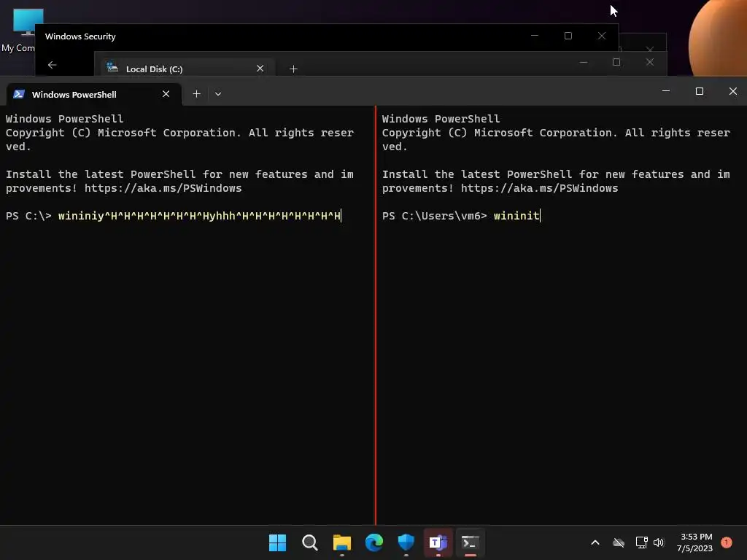Minimize the Windows Terminal window
Viewport: 747px width, 560px height.
pyautogui.click(x=666, y=91)
